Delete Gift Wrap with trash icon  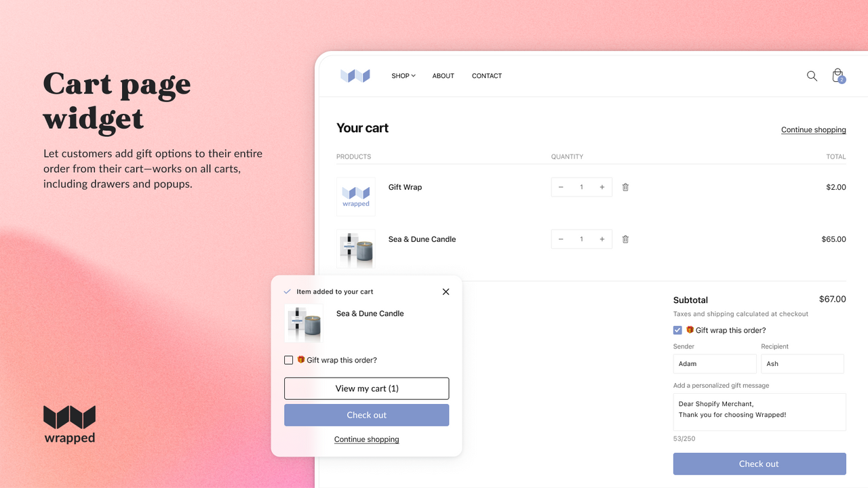[x=625, y=187]
